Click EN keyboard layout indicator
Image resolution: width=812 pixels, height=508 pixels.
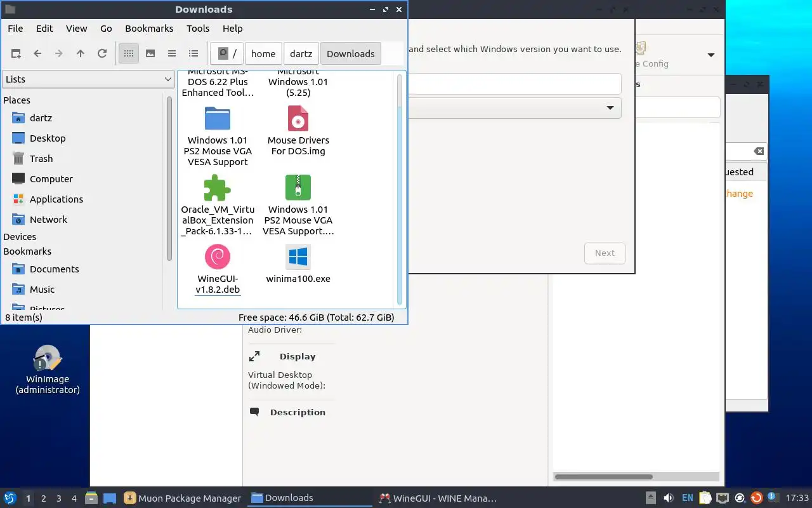(688, 498)
